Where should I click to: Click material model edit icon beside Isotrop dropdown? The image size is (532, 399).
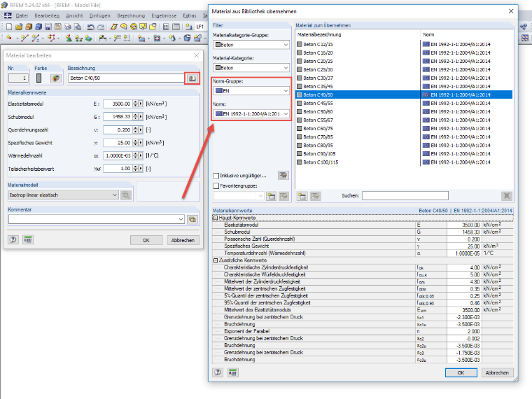click(x=126, y=195)
